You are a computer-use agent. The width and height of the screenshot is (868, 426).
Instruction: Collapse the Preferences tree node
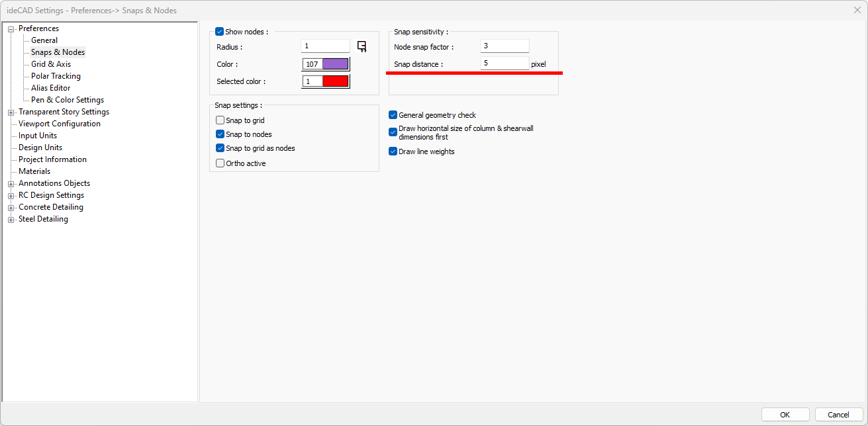coord(11,29)
